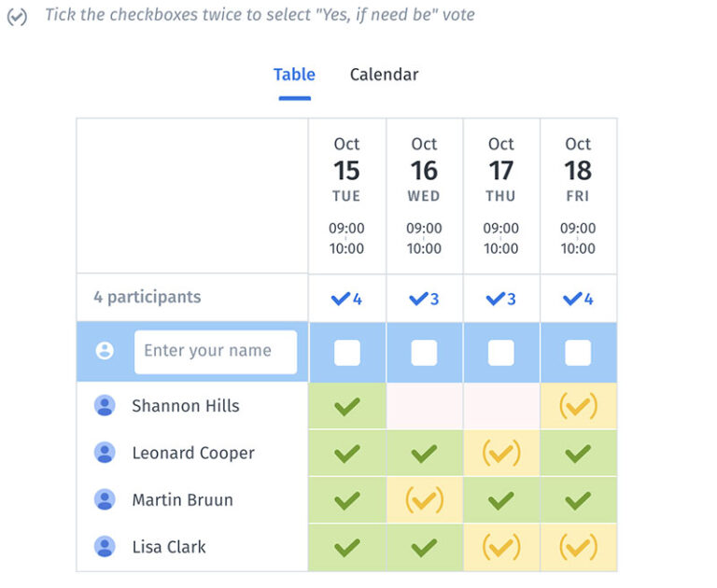
Task: Click the 4 participants label
Action: pos(147,298)
